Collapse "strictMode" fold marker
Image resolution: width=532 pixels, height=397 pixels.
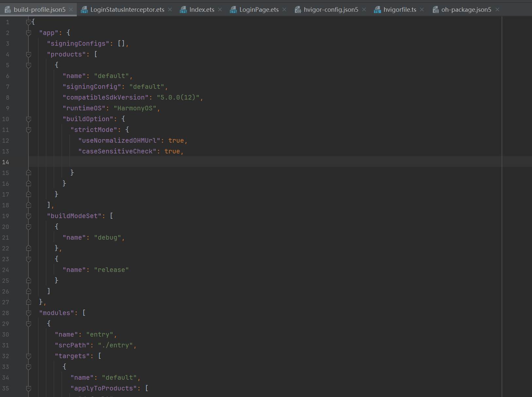[28, 130]
